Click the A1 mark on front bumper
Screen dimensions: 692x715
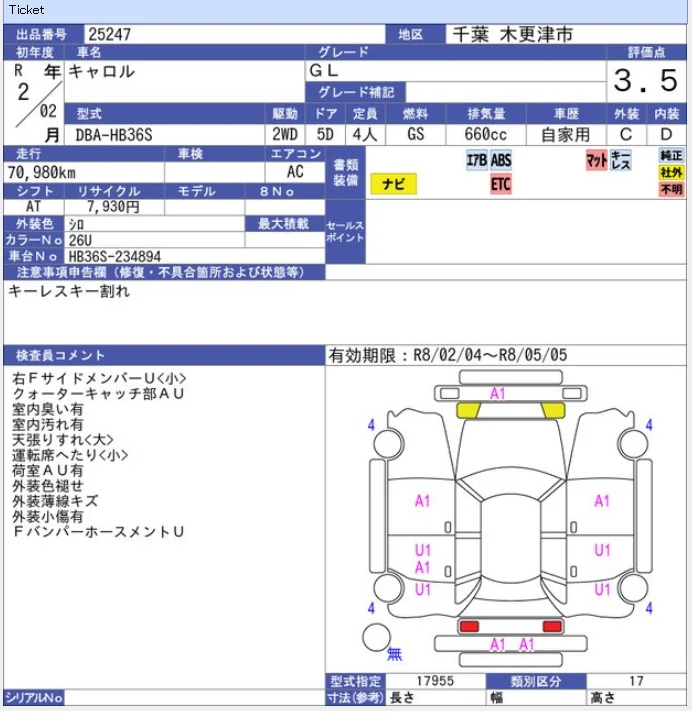tap(497, 394)
